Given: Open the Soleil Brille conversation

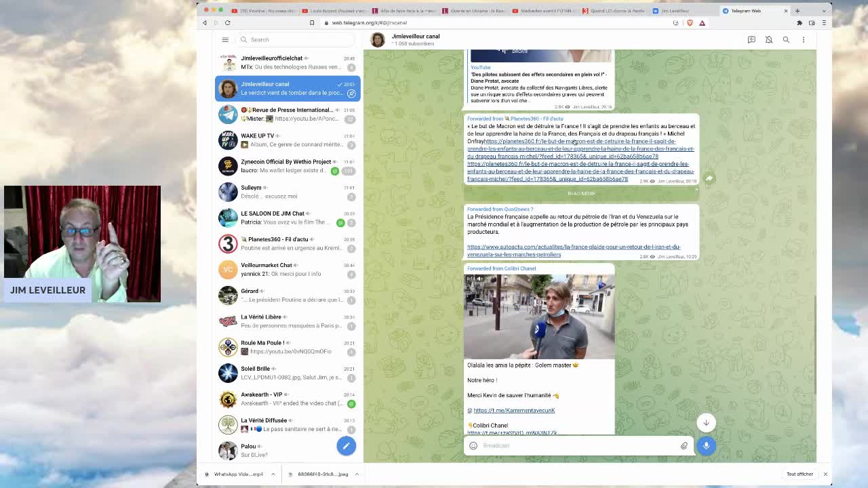Looking at the screenshot, I should click(288, 373).
